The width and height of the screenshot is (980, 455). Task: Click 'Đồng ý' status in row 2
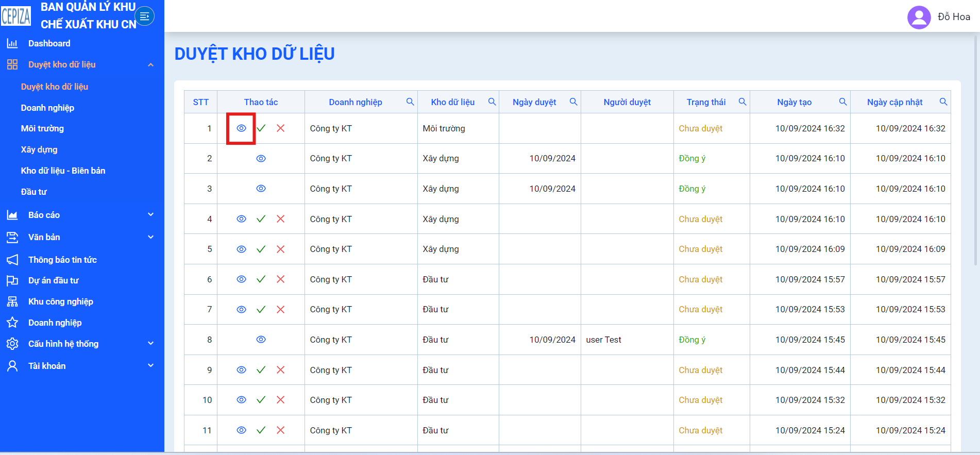pos(692,158)
